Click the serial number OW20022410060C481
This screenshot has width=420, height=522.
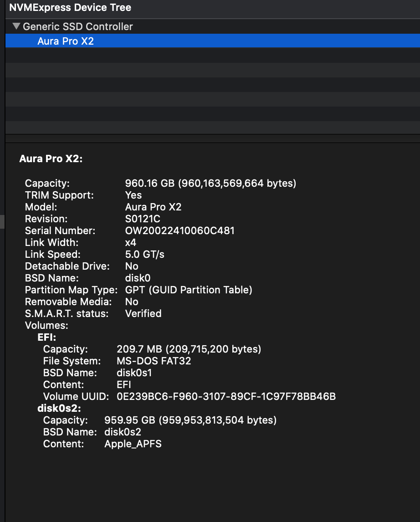click(x=180, y=230)
